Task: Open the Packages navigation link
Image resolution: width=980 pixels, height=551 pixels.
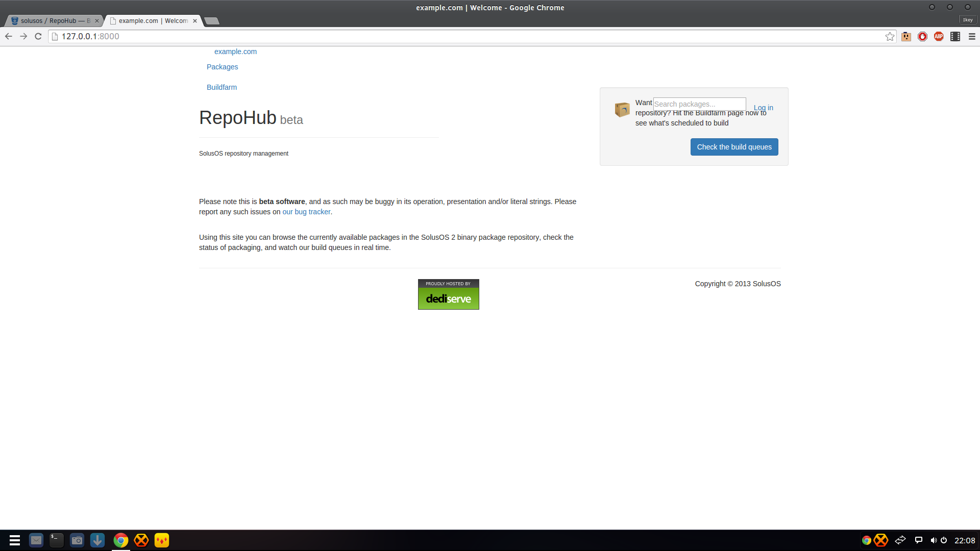Action: click(222, 67)
